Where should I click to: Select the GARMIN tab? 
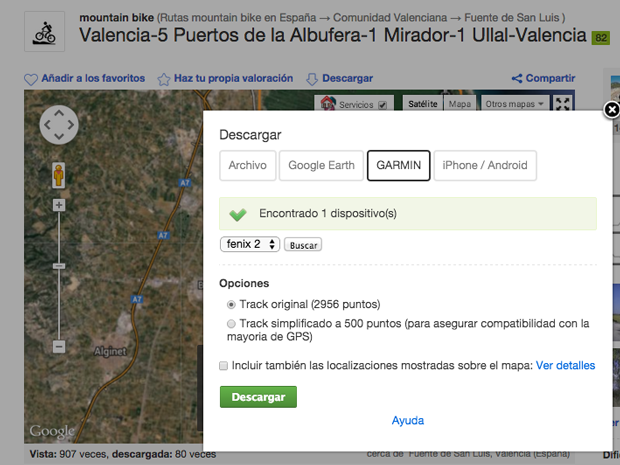[x=399, y=165]
